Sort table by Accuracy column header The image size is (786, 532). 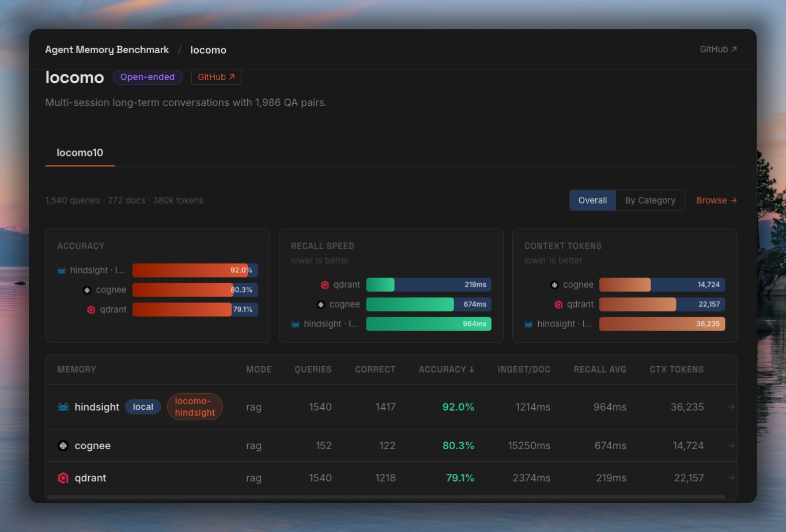446,370
